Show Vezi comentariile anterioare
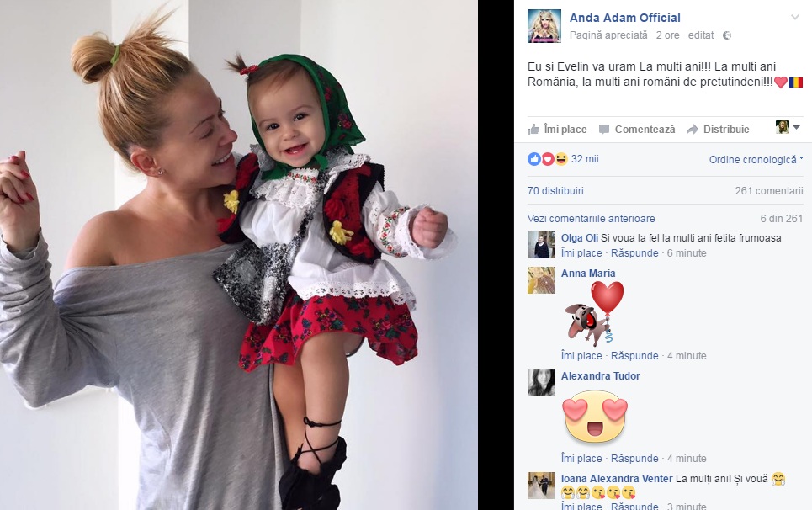The height and width of the screenshot is (510, 812). pos(591,219)
